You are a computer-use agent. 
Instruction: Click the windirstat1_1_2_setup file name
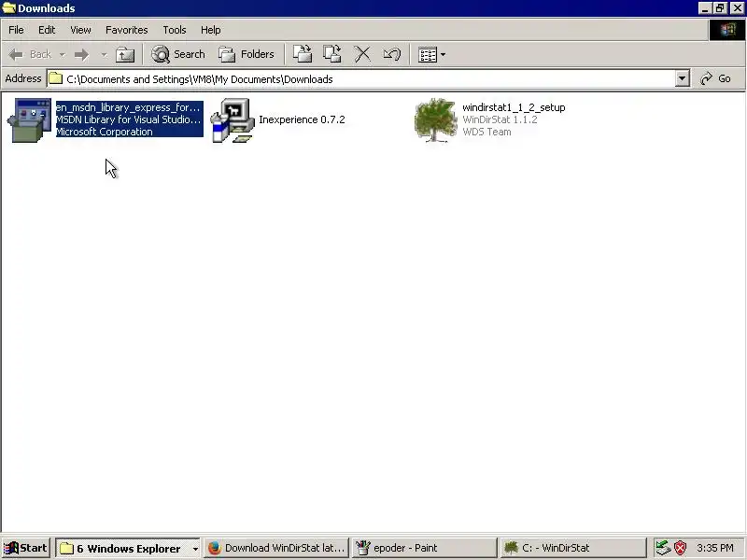[x=514, y=107]
